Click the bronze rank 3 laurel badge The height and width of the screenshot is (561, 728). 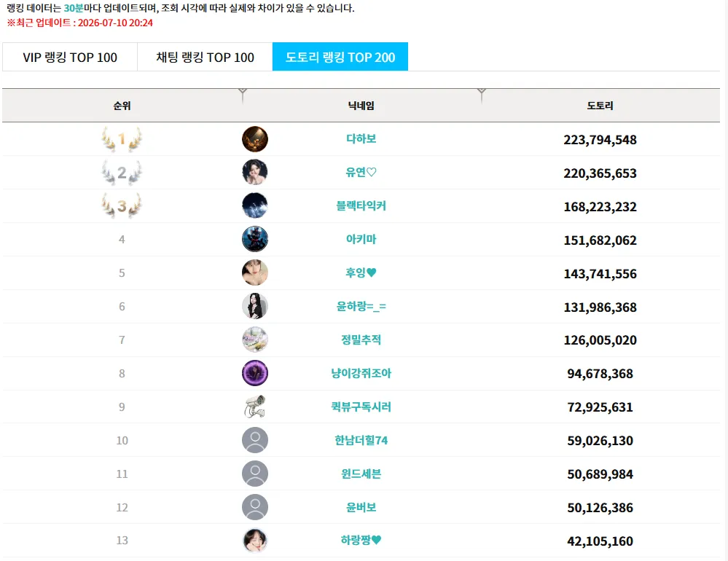pyautogui.click(x=122, y=206)
